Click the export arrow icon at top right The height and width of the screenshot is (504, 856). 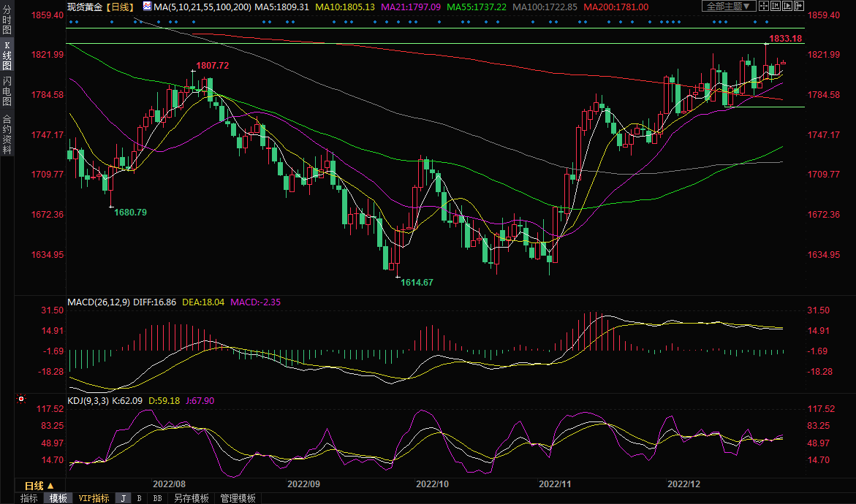point(800,7)
